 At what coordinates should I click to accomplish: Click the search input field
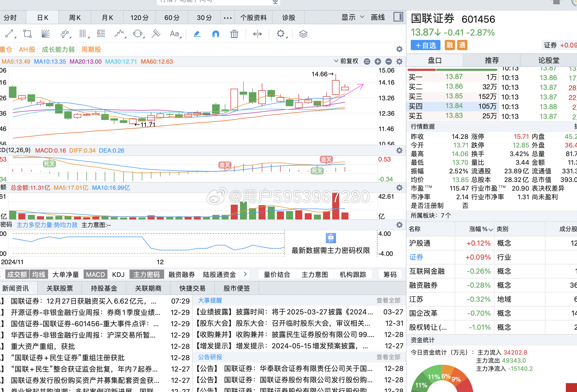tap(219, 2)
